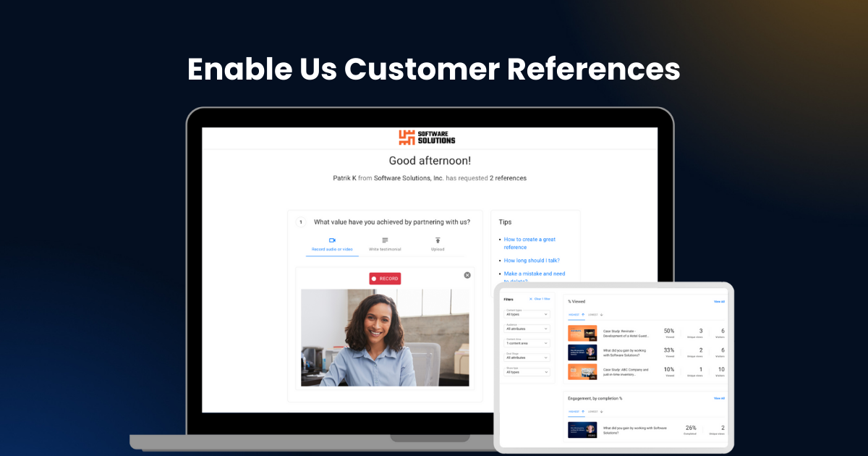Image resolution: width=868 pixels, height=456 pixels.
Task: Open Case Study: Revinate thumbnail
Action: point(582,333)
